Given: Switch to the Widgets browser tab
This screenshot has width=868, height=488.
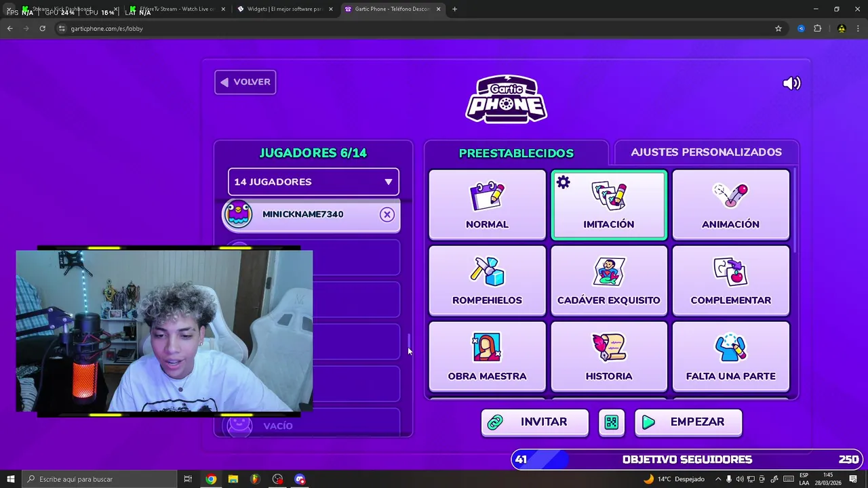Looking at the screenshot, I should click(283, 9).
